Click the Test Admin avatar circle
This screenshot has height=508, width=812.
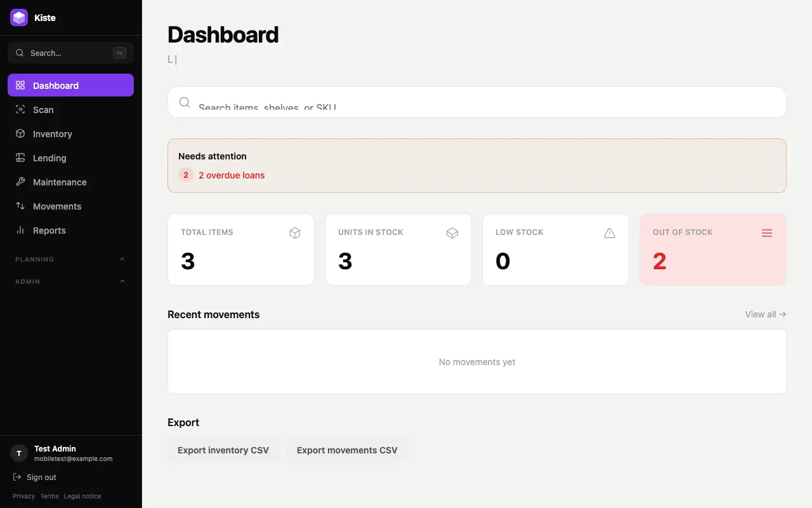tap(19, 453)
